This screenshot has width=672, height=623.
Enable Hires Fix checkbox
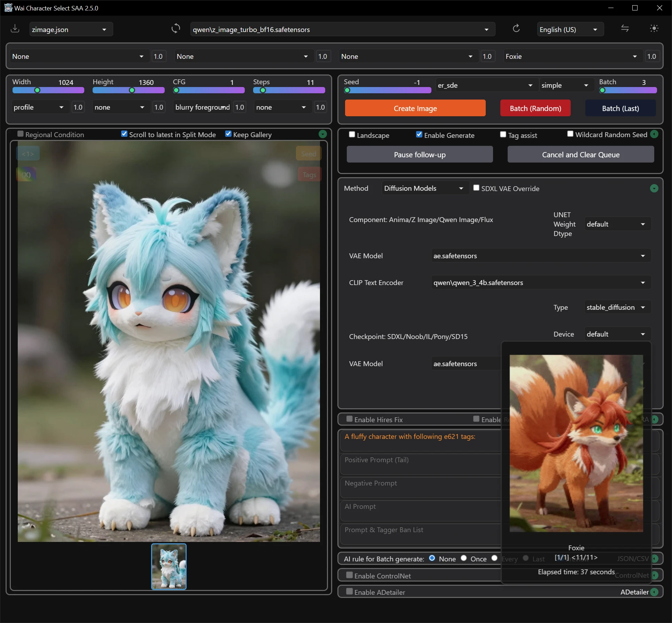pos(350,419)
